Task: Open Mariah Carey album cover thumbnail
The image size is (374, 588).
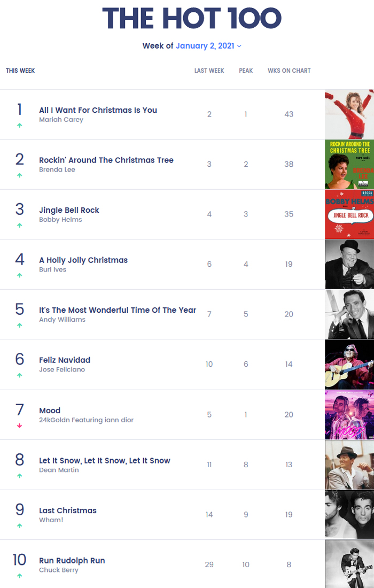Action: click(349, 114)
